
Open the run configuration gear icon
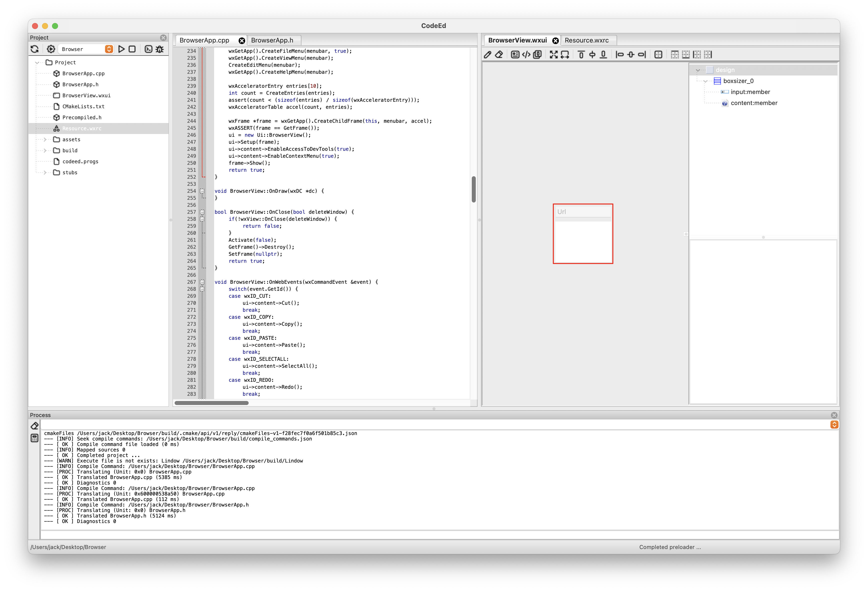(x=51, y=49)
